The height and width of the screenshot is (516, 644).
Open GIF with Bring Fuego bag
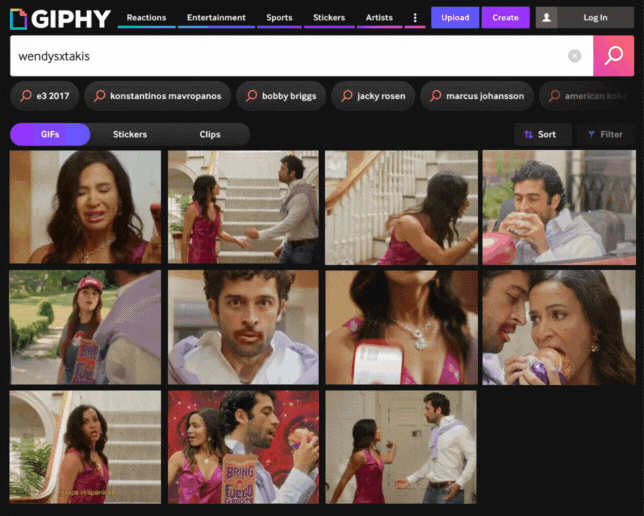[243, 447]
